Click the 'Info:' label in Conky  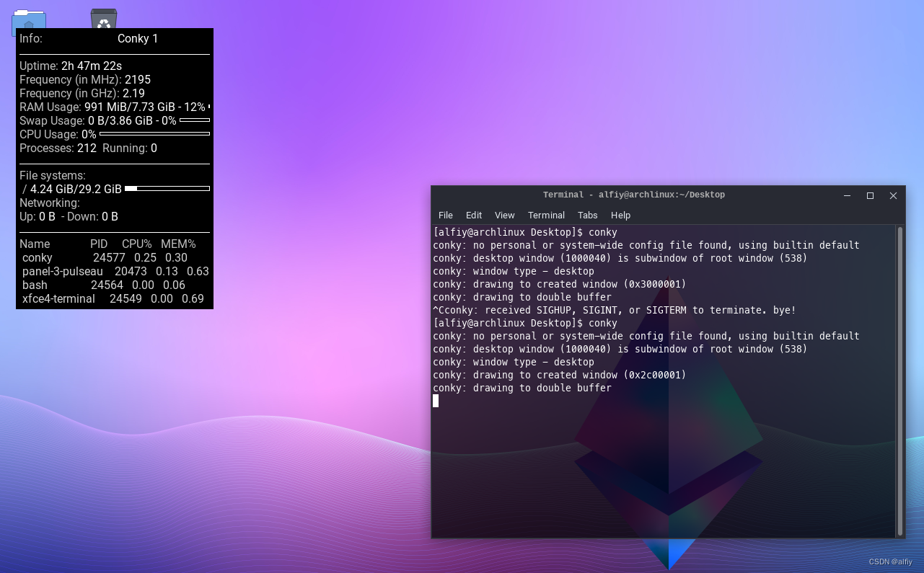31,39
